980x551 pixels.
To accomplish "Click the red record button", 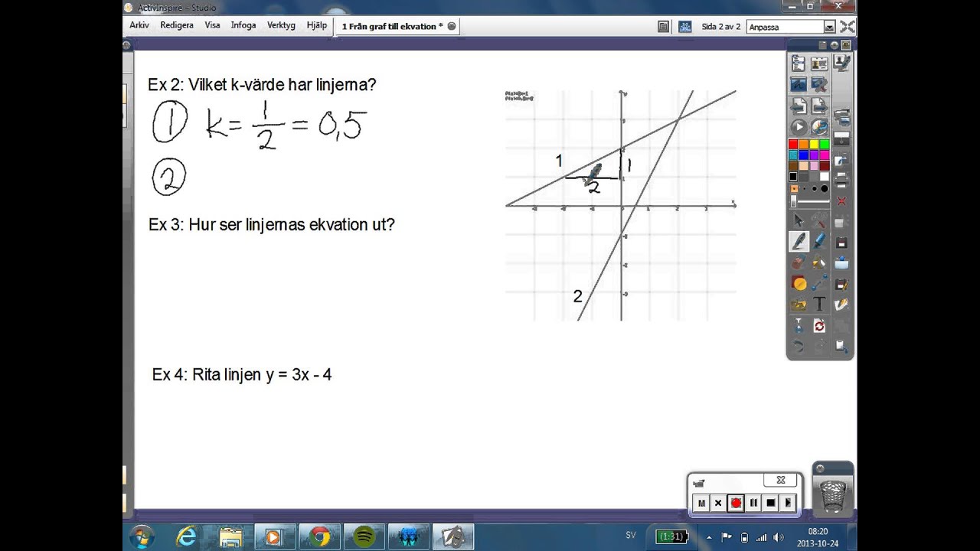I will click(736, 503).
